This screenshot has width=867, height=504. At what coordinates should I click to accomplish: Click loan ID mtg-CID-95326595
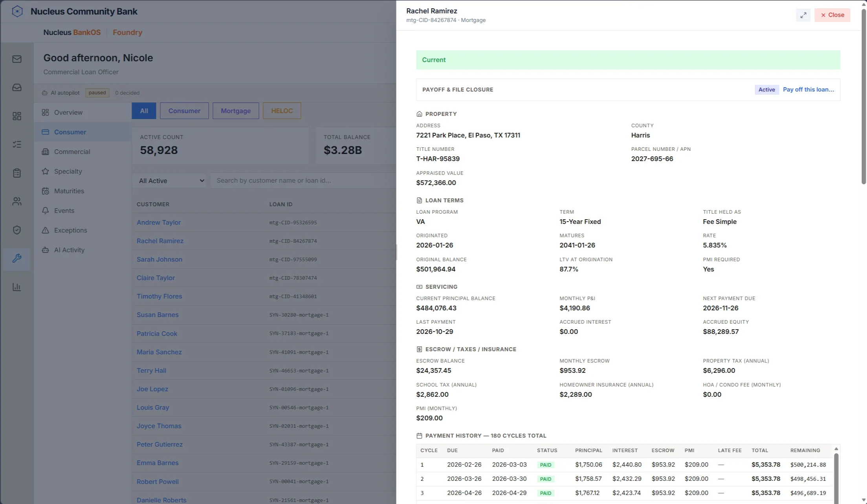pos(293,223)
